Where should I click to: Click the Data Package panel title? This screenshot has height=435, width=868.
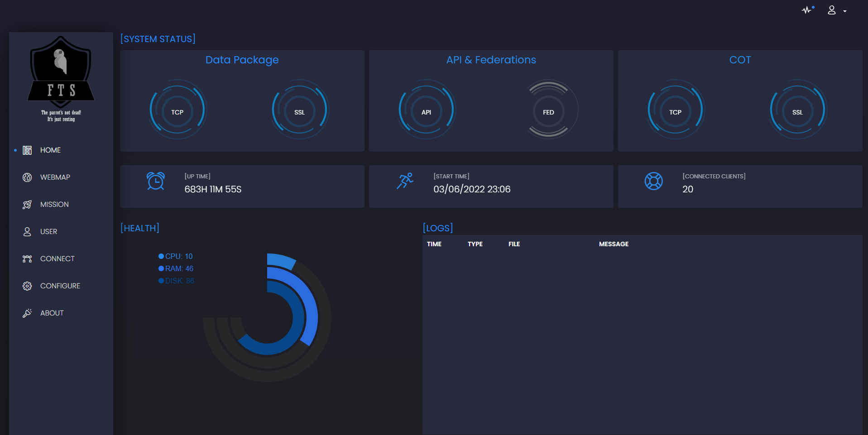tap(242, 60)
